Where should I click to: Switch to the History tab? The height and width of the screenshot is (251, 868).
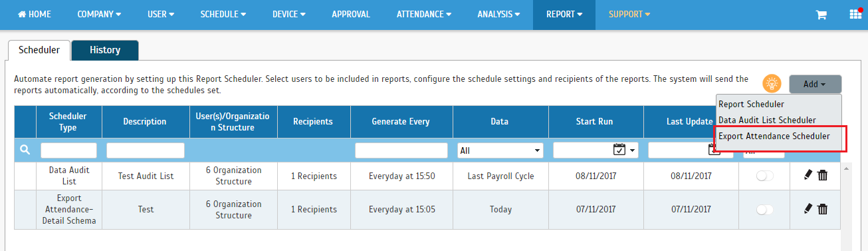(105, 50)
